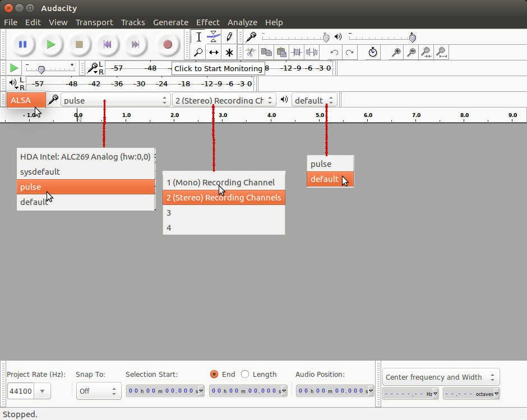
Task: Select the Draw pencil tool
Action: [229, 37]
